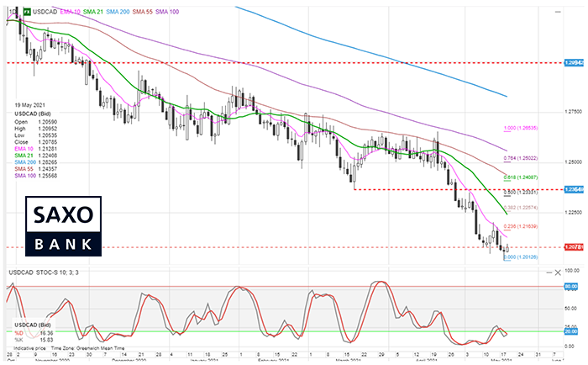
Task: Click the Open 1.20590 legend row
Action: tap(35, 122)
